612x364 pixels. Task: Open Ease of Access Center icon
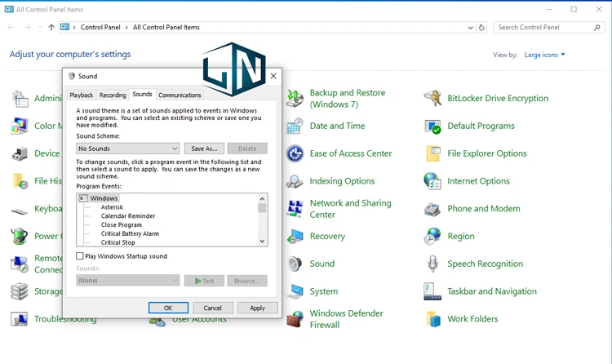[295, 153]
